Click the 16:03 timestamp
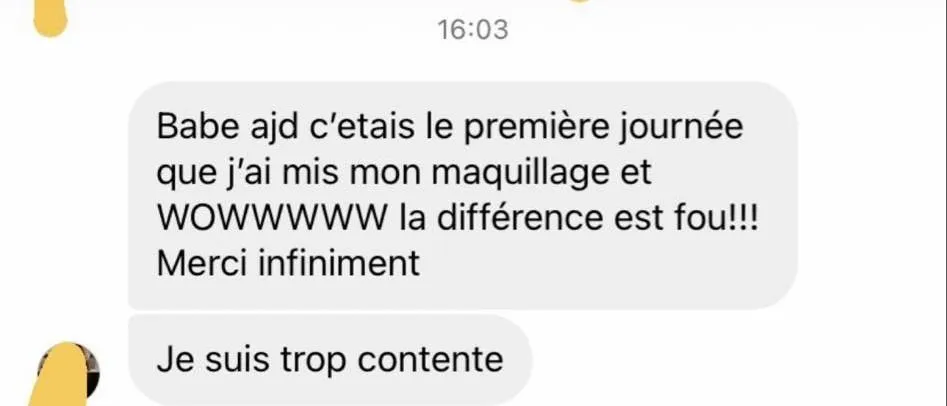947x406 pixels. [473, 30]
